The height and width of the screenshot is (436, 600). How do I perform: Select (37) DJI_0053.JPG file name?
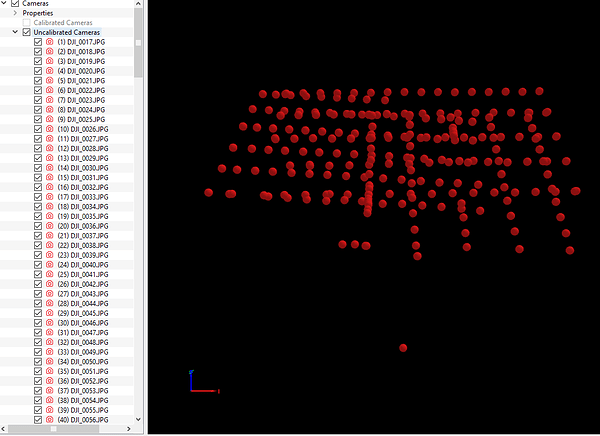[83, 391]
